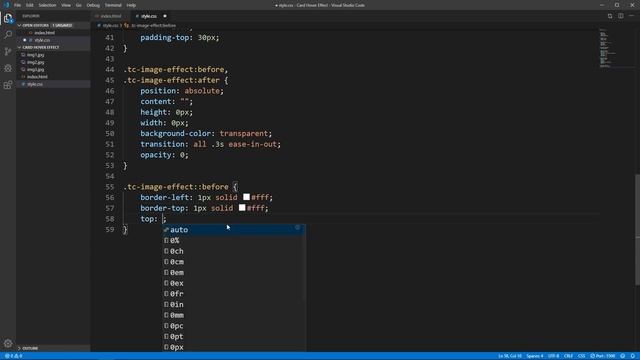Open the Extensions view
This screenshot has width=640, height=360.
[x=8, y=85]
